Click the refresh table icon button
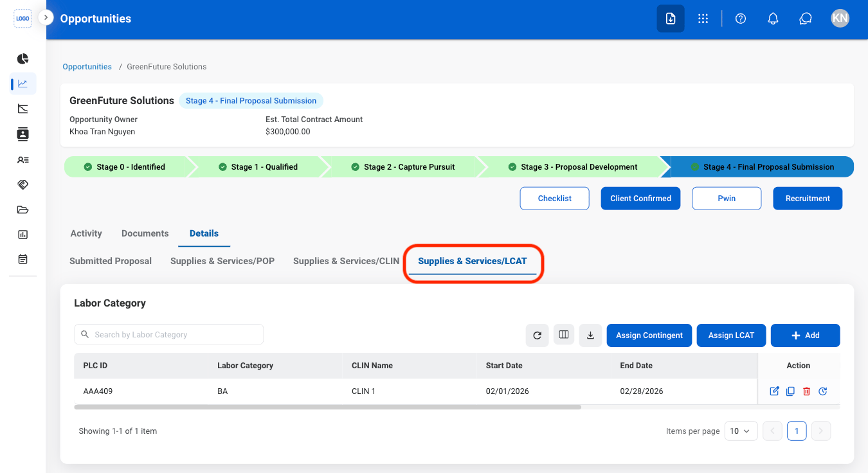868x473 pixels. pos(537,335)
